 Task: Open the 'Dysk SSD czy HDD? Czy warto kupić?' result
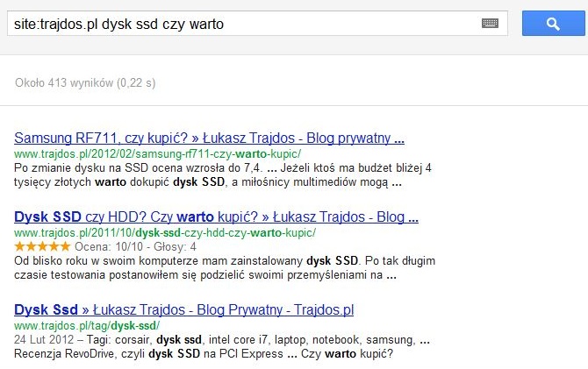point(217,216)
